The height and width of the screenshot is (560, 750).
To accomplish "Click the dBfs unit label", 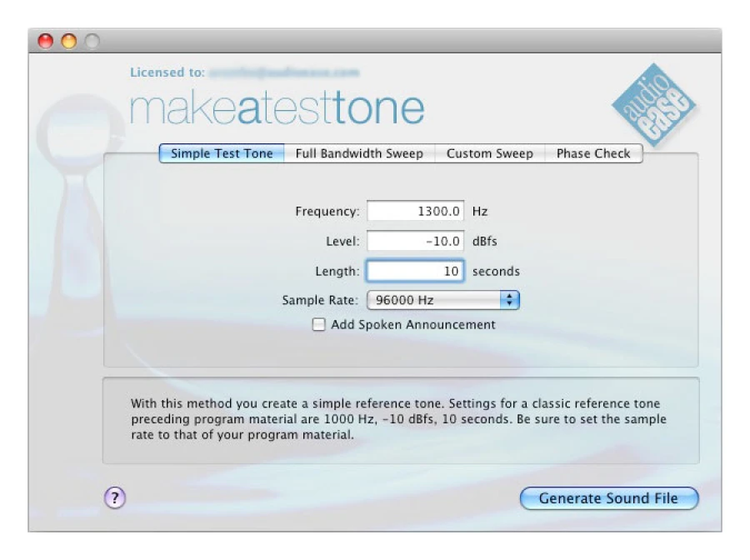I will point(484,241).
